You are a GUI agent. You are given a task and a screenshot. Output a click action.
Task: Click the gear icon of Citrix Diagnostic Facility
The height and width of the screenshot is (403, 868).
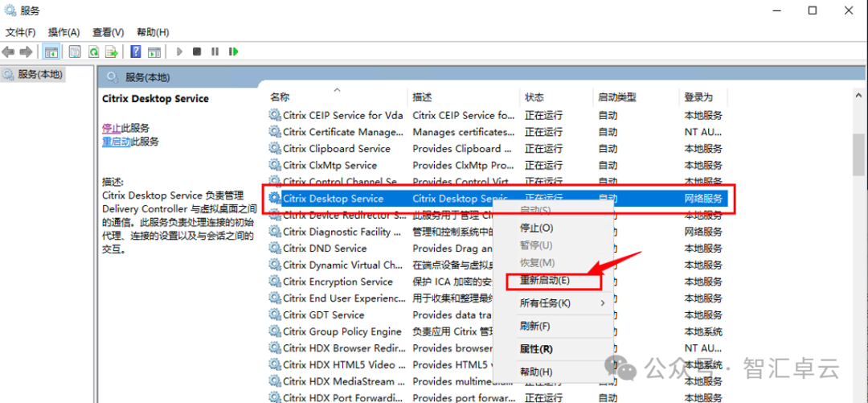pyautogui.click(x=275, y=232)
